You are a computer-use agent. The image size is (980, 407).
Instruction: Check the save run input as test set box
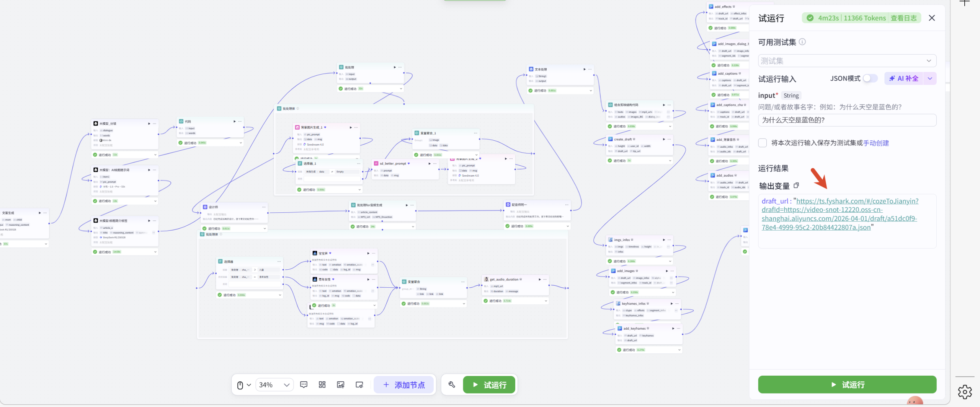click(x=763, y=143)
